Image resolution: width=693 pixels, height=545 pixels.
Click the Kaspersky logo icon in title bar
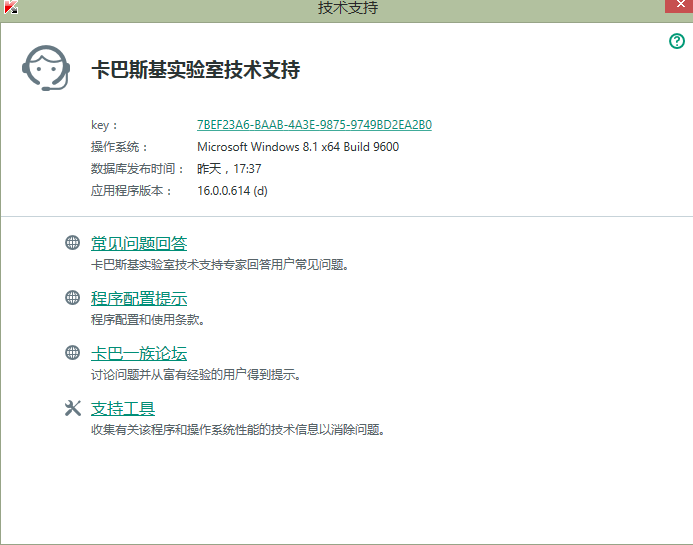tap(10, 7)
